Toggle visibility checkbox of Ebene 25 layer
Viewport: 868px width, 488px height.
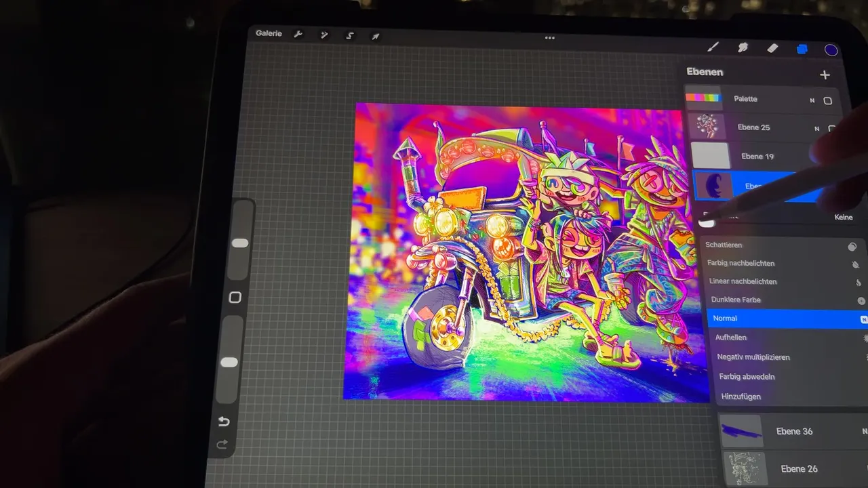pos(832,129)
